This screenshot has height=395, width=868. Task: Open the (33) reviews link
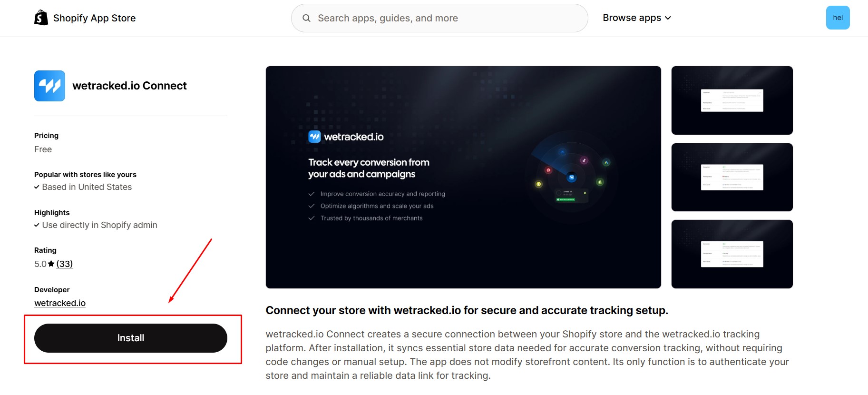[x=65, y=264]
